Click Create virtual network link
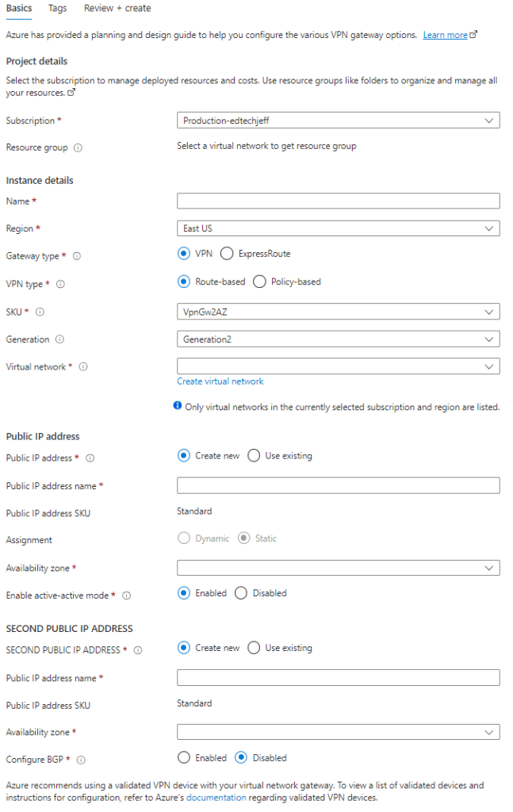The image size is (513, 812). click(x=220, y=381)
